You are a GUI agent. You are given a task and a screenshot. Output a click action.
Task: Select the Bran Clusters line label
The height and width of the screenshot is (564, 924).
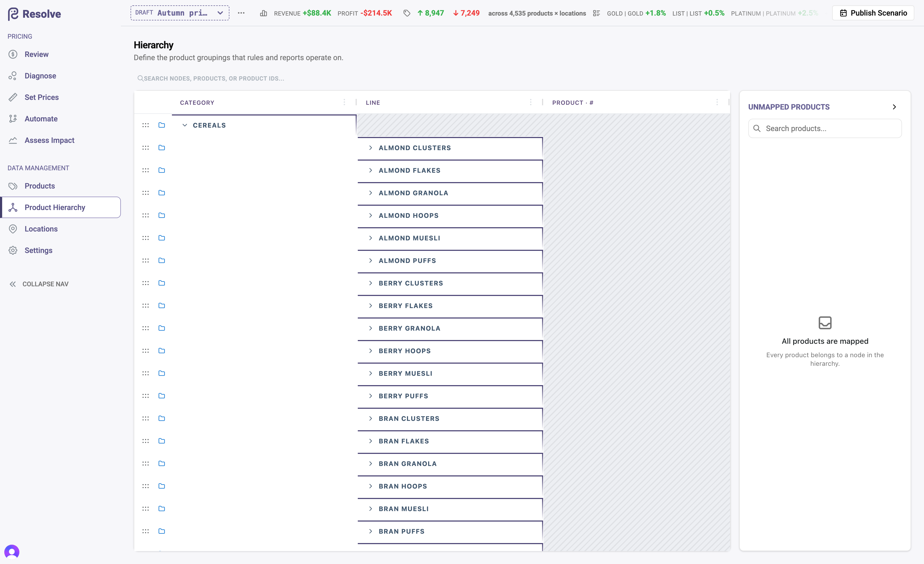click(409, 418)
